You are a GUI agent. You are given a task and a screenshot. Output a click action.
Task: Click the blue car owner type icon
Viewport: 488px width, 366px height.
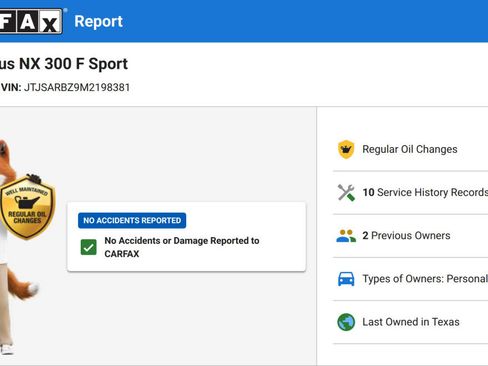(x=346, y=279)
